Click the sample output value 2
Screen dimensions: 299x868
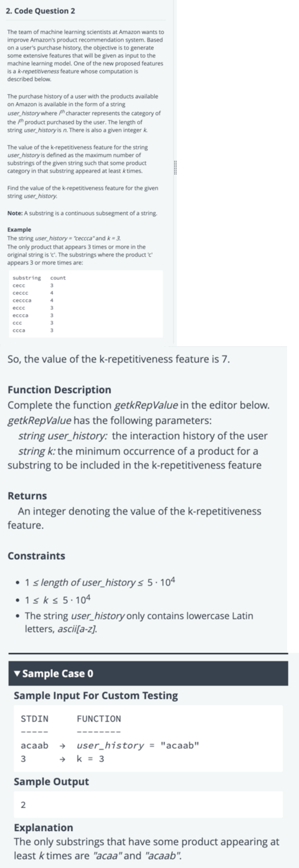tap(23, 805)
